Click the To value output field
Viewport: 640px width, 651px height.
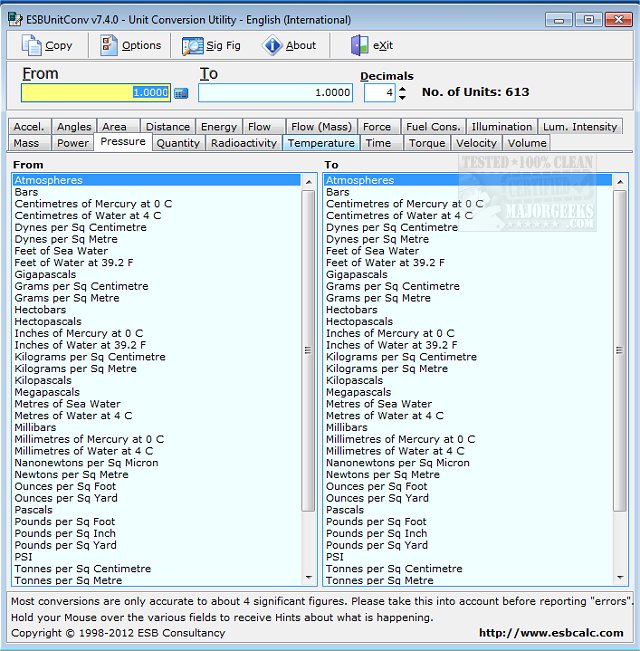pos(276,92)
